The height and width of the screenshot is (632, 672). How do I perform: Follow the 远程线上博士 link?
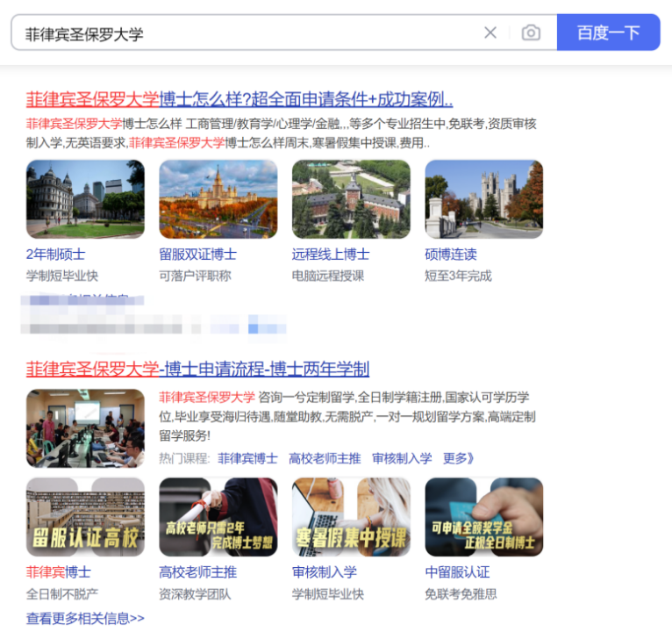click(x=331, y=255)
